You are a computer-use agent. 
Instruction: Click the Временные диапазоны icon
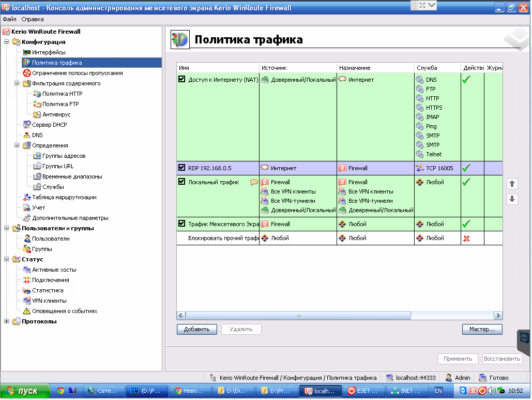click(x=37, y=176)
